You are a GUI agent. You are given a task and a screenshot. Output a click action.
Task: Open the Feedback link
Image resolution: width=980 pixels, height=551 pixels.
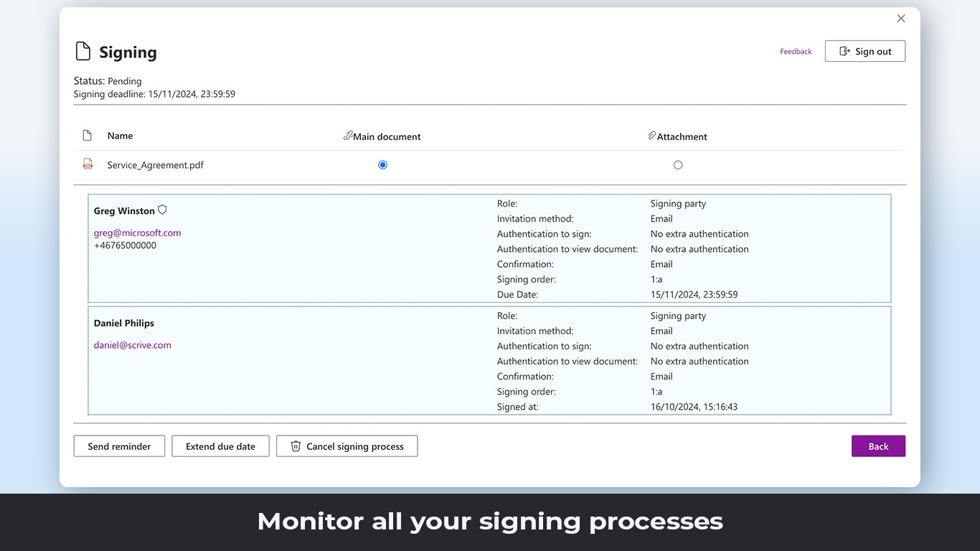click(x=796, y=52)
